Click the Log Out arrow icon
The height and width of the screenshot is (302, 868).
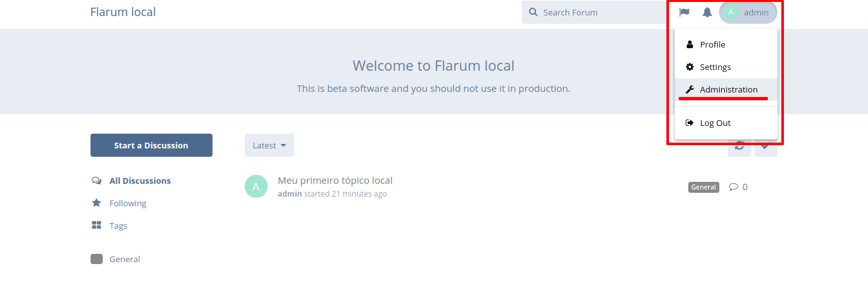tap(690, 123)
